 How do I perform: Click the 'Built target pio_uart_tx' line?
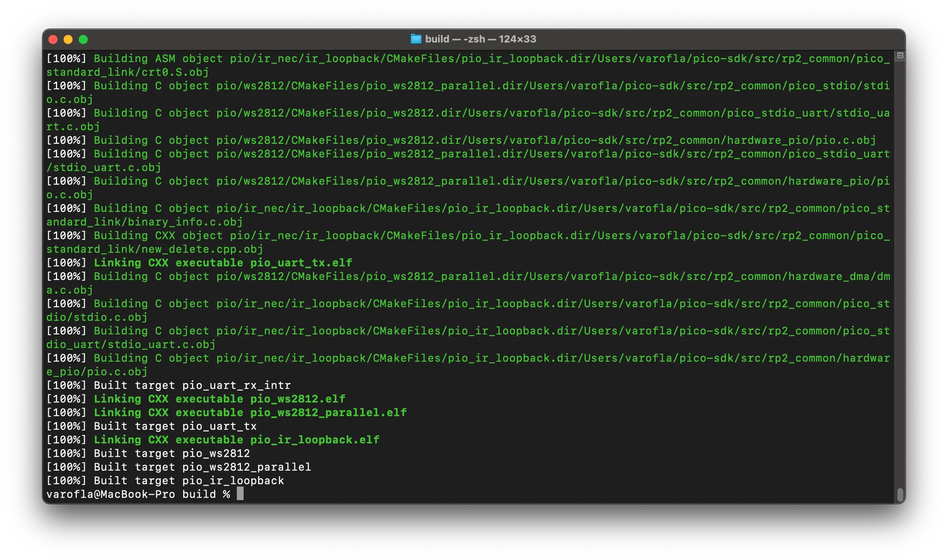175,426
